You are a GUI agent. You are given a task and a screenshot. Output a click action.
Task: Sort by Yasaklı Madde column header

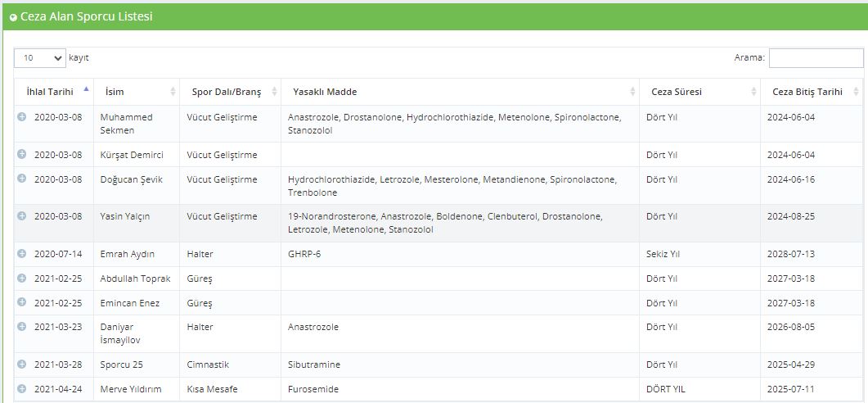[x=460, y=92]
